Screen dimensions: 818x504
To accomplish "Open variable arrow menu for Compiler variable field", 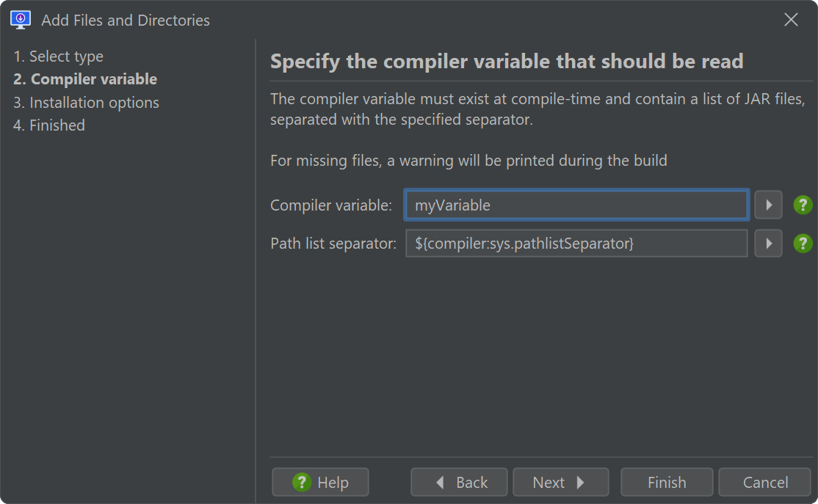I will (768, 205).
